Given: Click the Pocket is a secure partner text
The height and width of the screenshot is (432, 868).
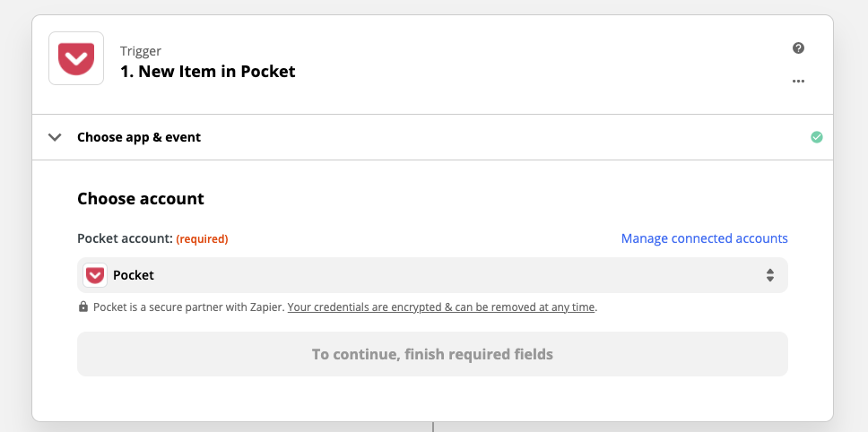Looking at the screenshot, I should pos(189,307).
